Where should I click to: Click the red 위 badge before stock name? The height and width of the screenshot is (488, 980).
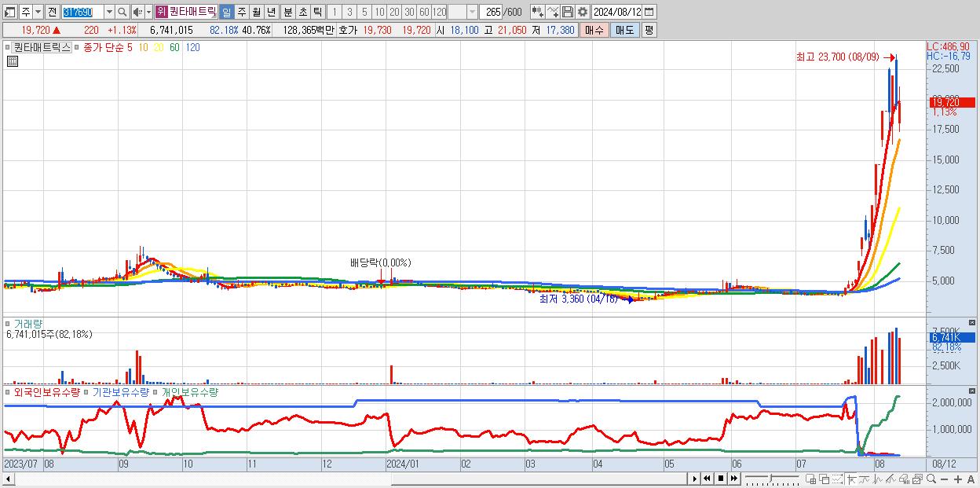pyautogui.click(x=160, y=12)
